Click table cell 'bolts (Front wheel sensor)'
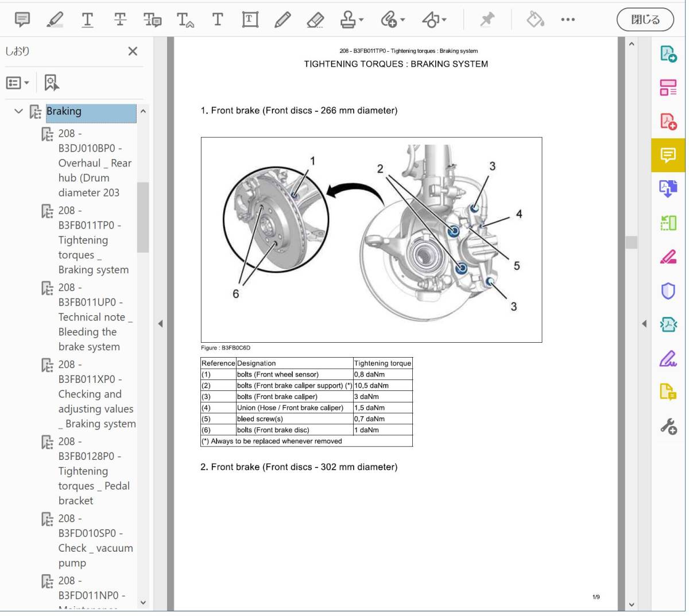This screenshot has height=616, width=689. coord(295,374)
